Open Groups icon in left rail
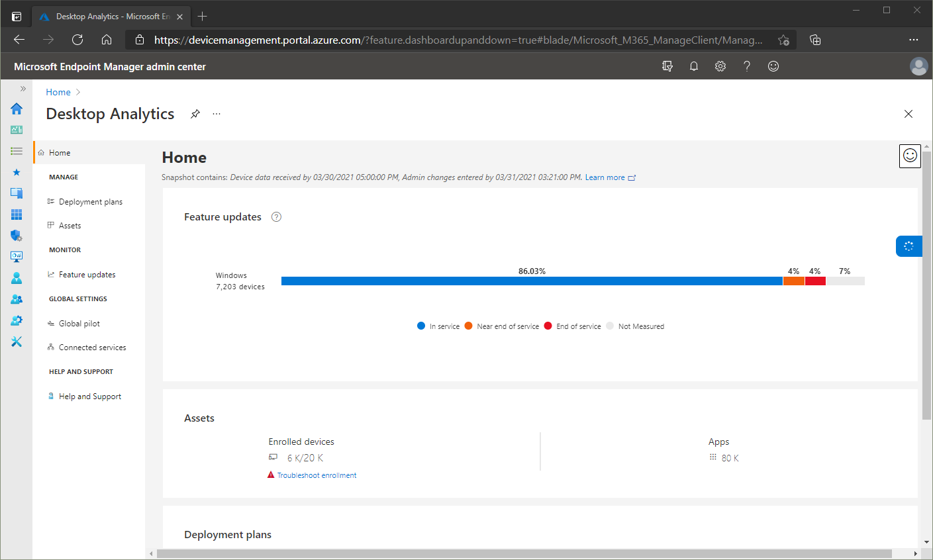The image size is (933, 560). click(x=17, y=299)
